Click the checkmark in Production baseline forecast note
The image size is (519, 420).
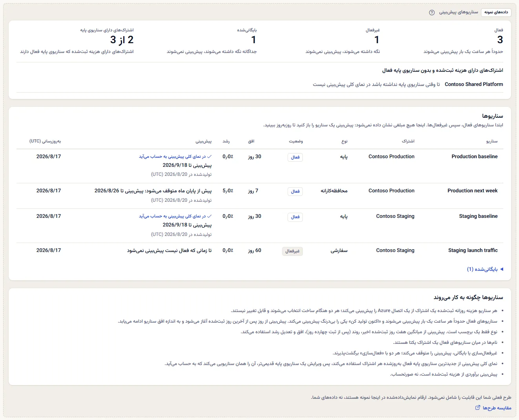point(209,157)
